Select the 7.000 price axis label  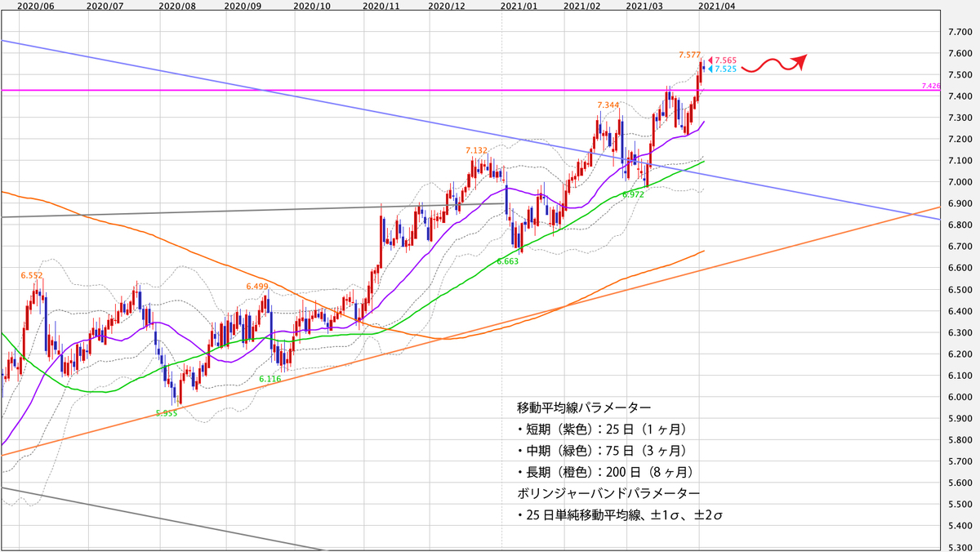(959, 182)
